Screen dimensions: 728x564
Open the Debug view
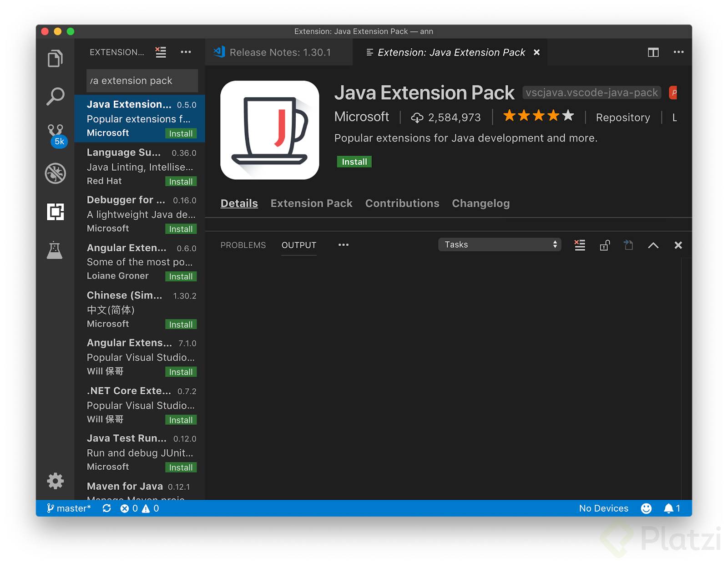55,173
